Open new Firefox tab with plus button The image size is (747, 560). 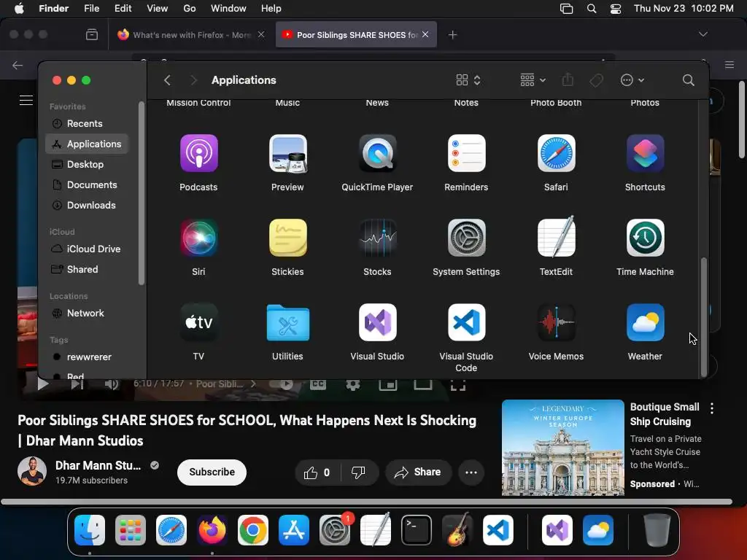[x=452, y=35]
